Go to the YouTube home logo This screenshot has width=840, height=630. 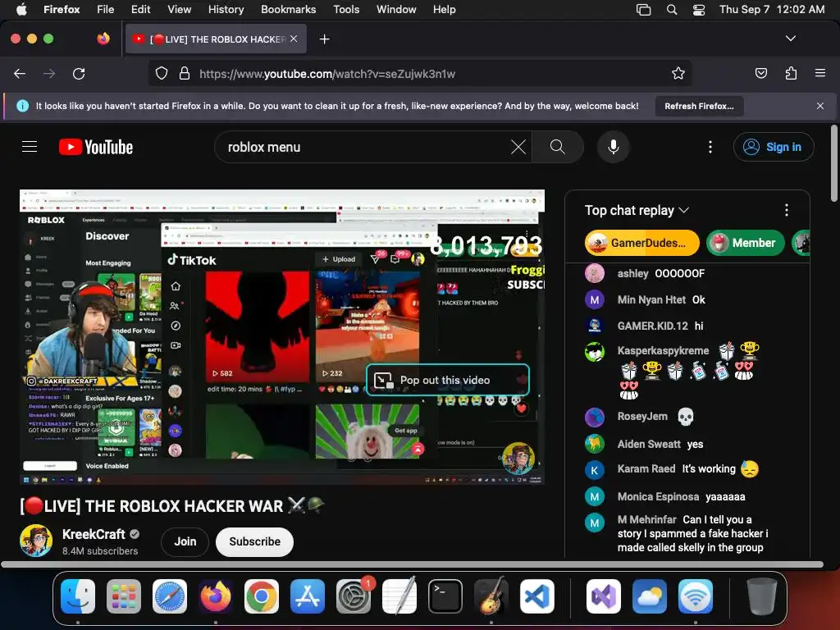(x=96, y=147)
